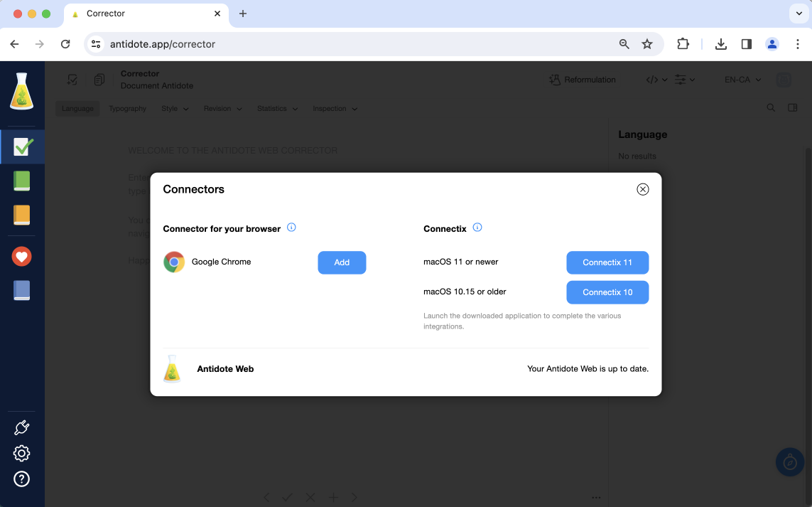Image resolution: width=812 pixels, height=507 pixels.
Task: Click the next detection arrow at bottom
Action: pyautogui.click(x=354, y=497)
